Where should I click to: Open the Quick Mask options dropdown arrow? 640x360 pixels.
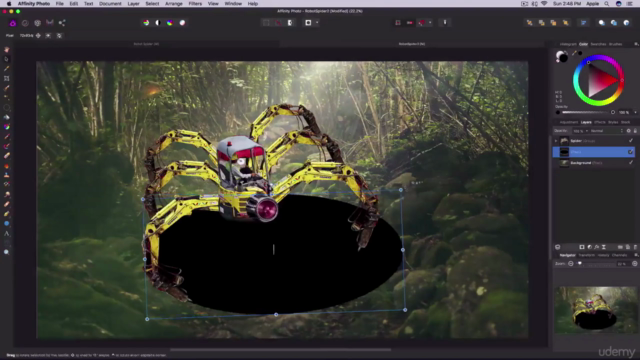pos(317,23)
